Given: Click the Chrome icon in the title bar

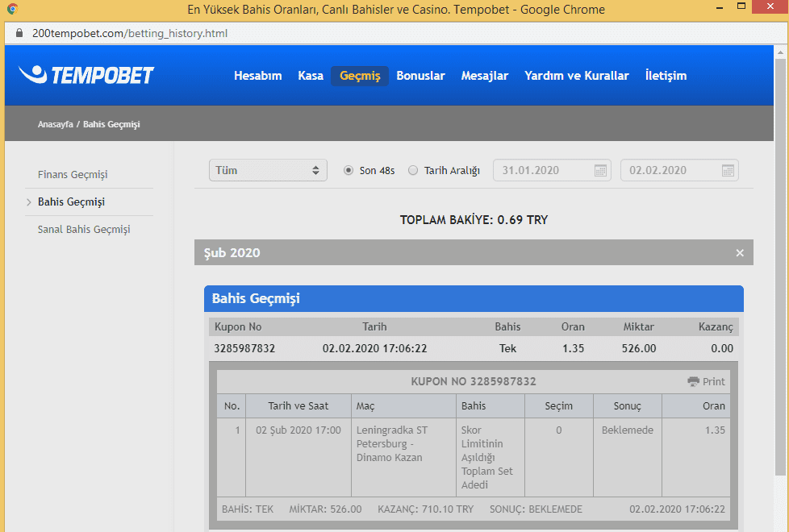Looking at the screenshot, I should click(x=13, y=9).
